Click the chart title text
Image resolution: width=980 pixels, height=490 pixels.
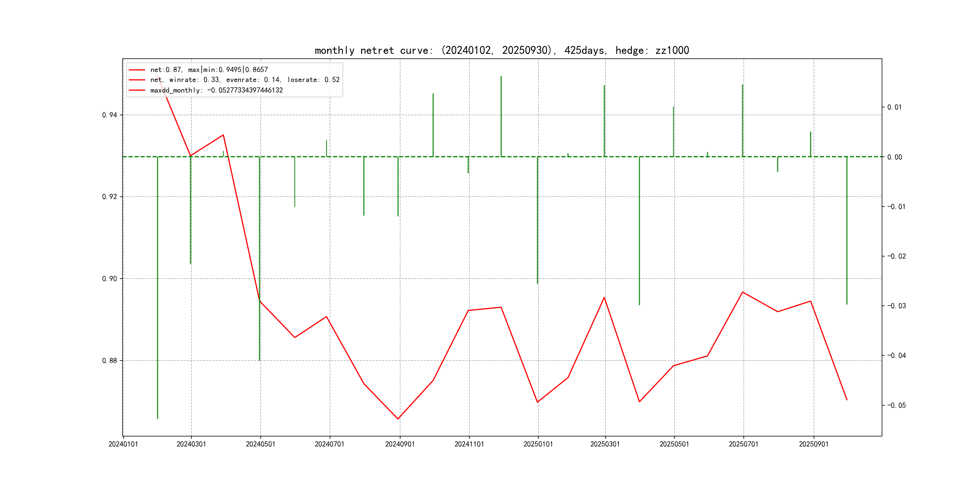pos(501,50)
